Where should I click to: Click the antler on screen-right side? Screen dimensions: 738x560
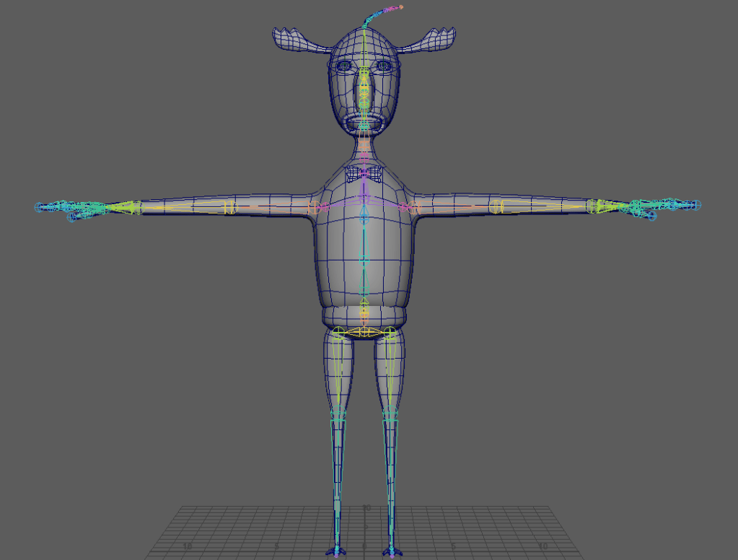pos(433,40)
